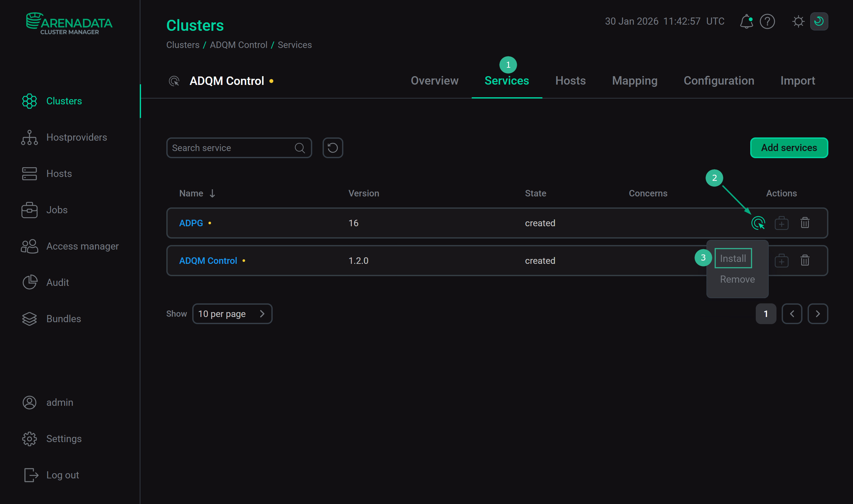Delete ADQM Control service trash icon
This screenshot has width=853, height=504.
point(805,261)
